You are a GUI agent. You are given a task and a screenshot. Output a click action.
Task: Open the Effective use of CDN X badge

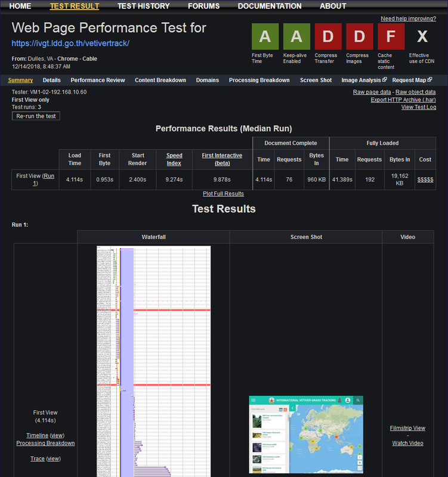coord(422,36)
